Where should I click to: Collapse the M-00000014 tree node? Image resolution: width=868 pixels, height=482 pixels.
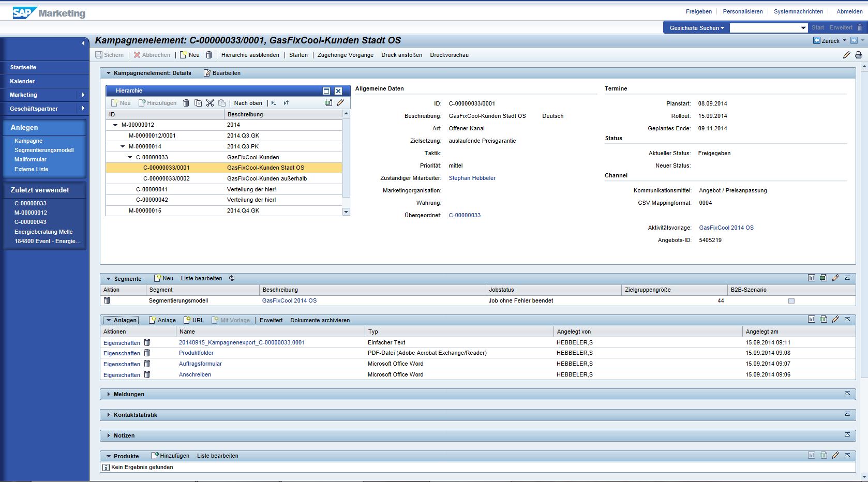point(123,146)
